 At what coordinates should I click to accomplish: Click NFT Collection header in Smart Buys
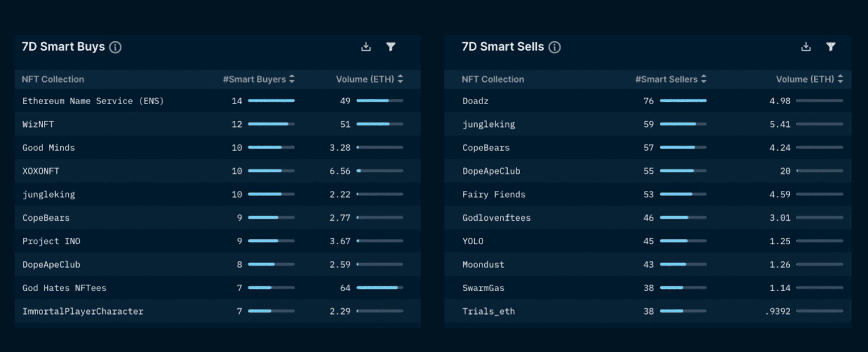click(x=53, y=79)
